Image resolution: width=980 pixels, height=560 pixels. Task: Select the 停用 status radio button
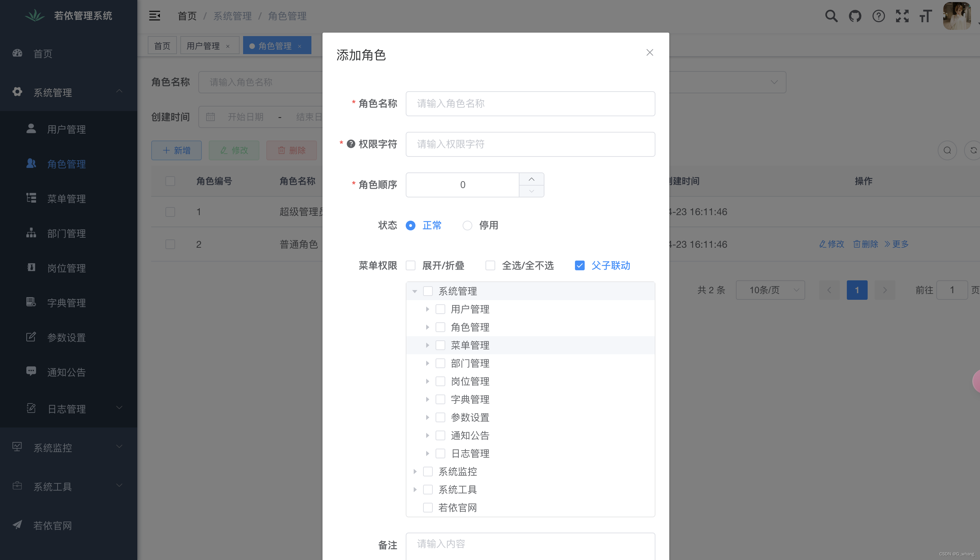pos(467,226)
